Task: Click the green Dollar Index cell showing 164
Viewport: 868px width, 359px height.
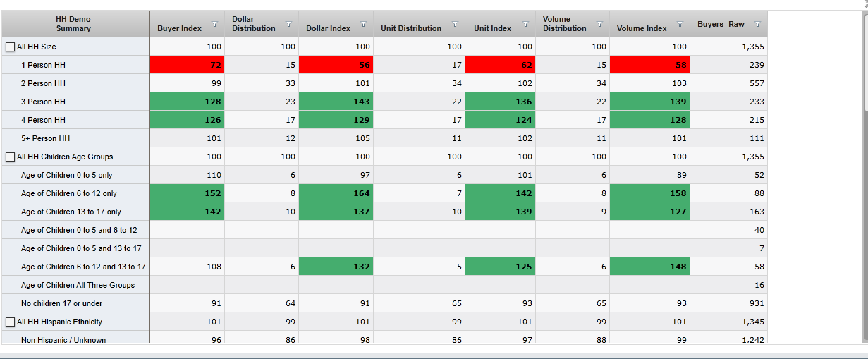Action: click(336, 193)
